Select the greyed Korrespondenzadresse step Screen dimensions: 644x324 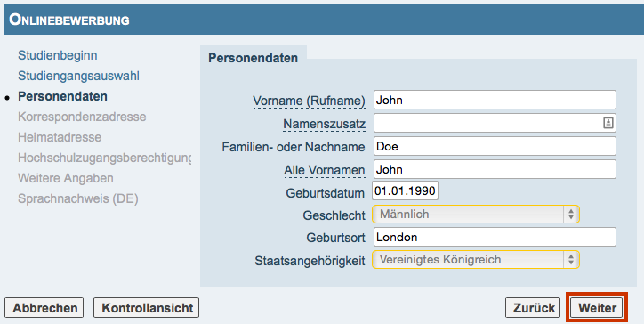pos(82,117)
